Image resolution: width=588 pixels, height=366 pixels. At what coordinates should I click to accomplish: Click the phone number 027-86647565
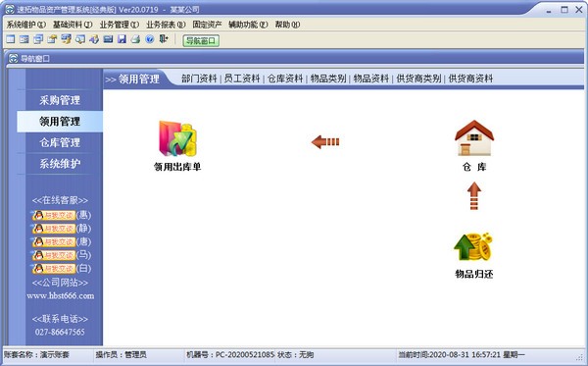click(60, 332)
